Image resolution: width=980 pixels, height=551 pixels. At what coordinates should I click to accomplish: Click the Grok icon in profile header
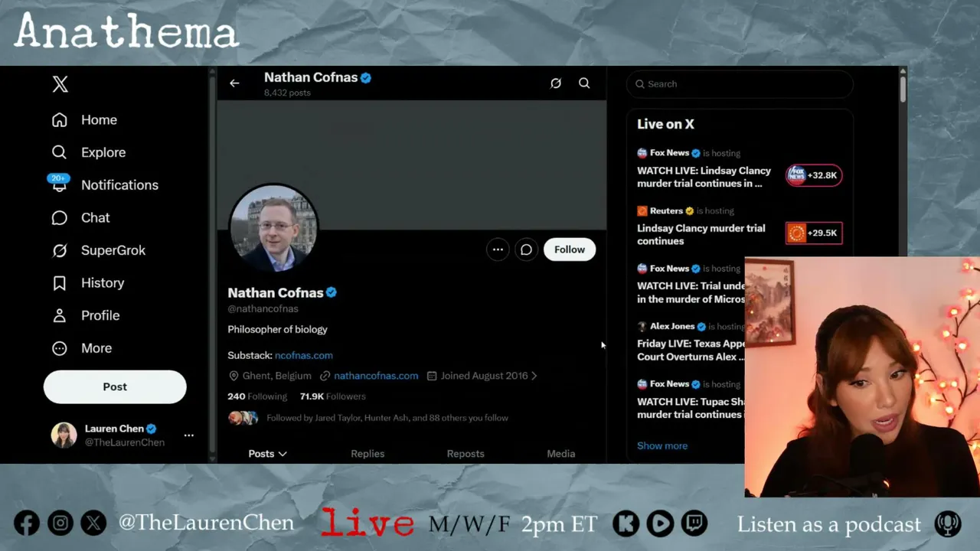556,83
